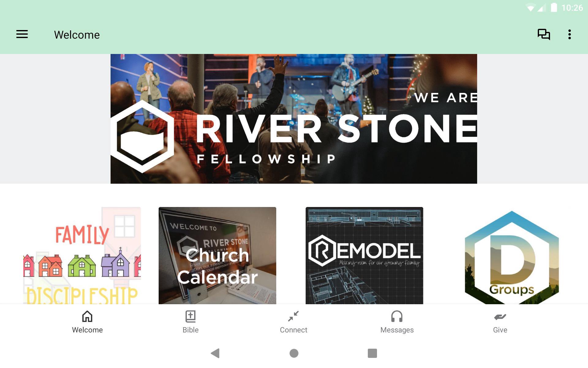Open the Family Discipleship tile
Viewport: 588px width, 368px height.
click(x=82, y=255)
